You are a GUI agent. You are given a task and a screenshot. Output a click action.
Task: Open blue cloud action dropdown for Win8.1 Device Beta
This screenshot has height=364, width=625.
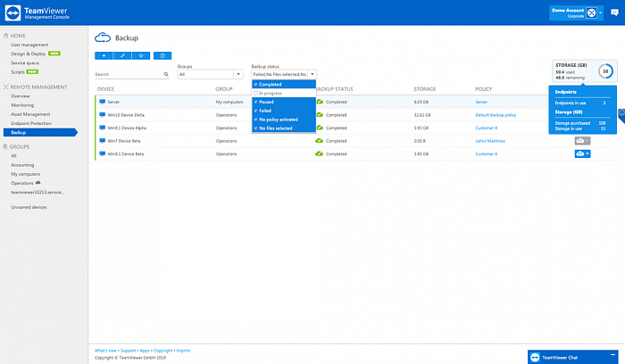[582, 153]
